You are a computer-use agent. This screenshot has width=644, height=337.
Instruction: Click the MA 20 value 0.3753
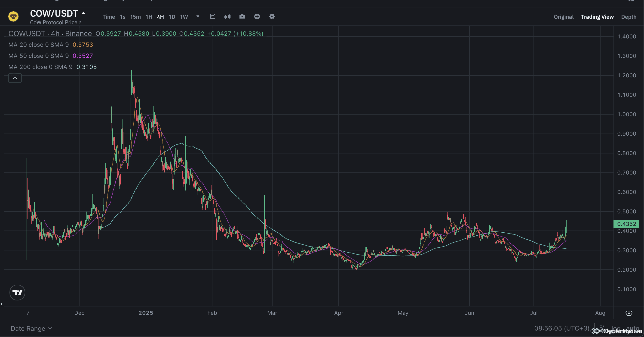(x=83, y=45)
